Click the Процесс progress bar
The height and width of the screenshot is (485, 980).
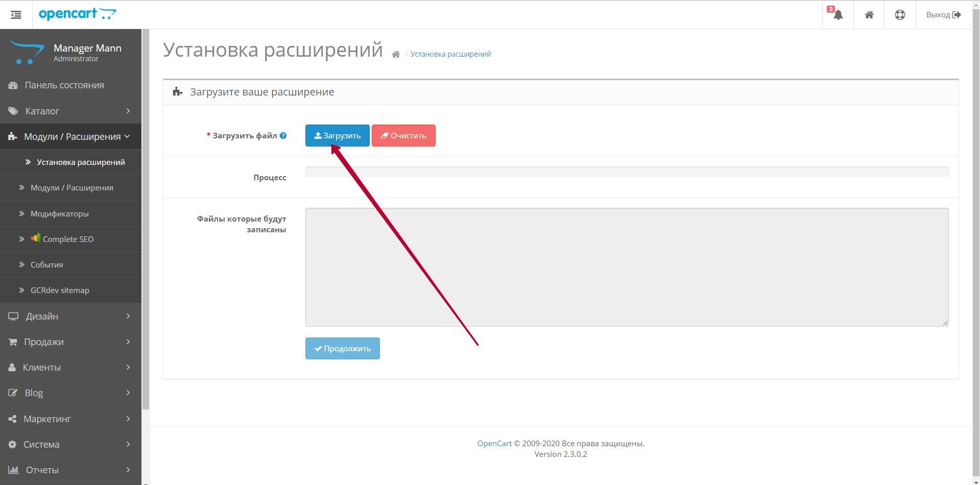(x=627, y=172)
